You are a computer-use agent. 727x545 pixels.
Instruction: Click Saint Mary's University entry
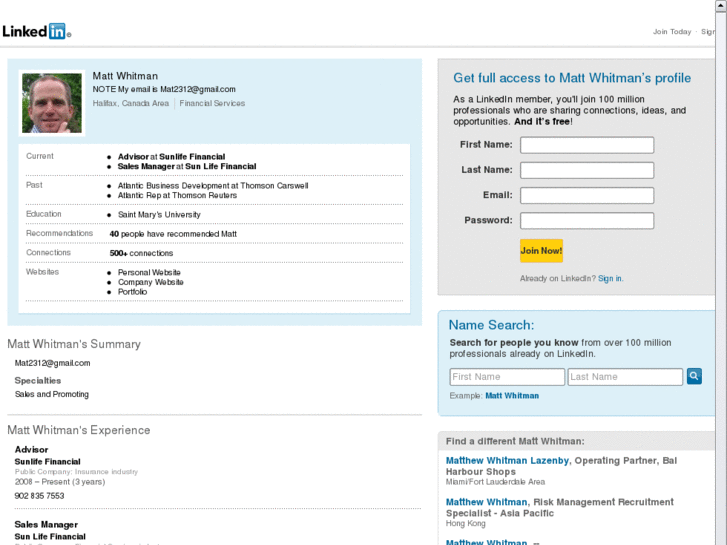click(159, 215)
